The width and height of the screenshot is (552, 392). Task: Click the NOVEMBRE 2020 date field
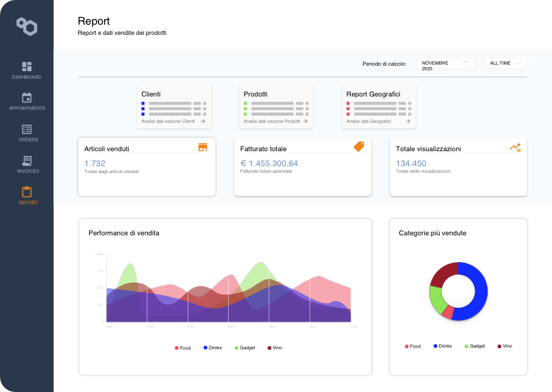(x=445, y=64)
